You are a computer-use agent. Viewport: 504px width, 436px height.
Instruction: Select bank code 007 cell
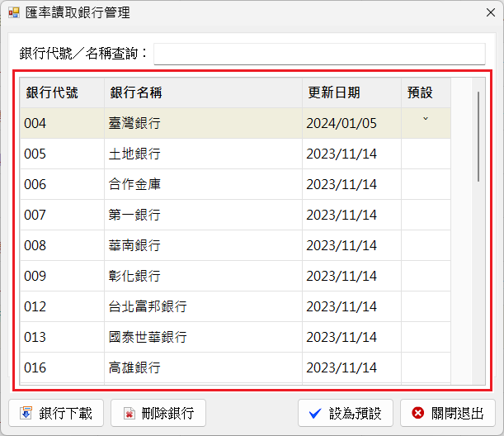point(62,215)
